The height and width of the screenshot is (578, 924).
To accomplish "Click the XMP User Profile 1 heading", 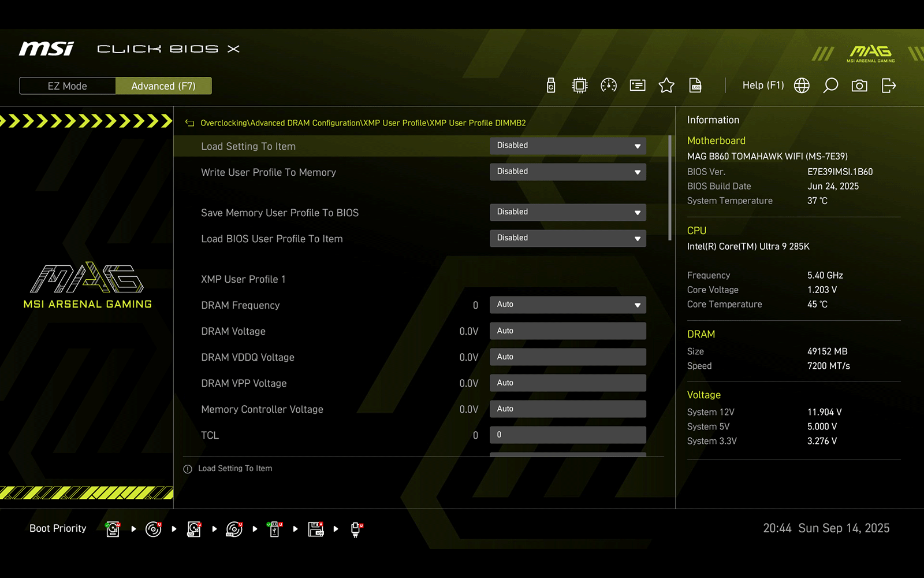I will click(243, 280).
